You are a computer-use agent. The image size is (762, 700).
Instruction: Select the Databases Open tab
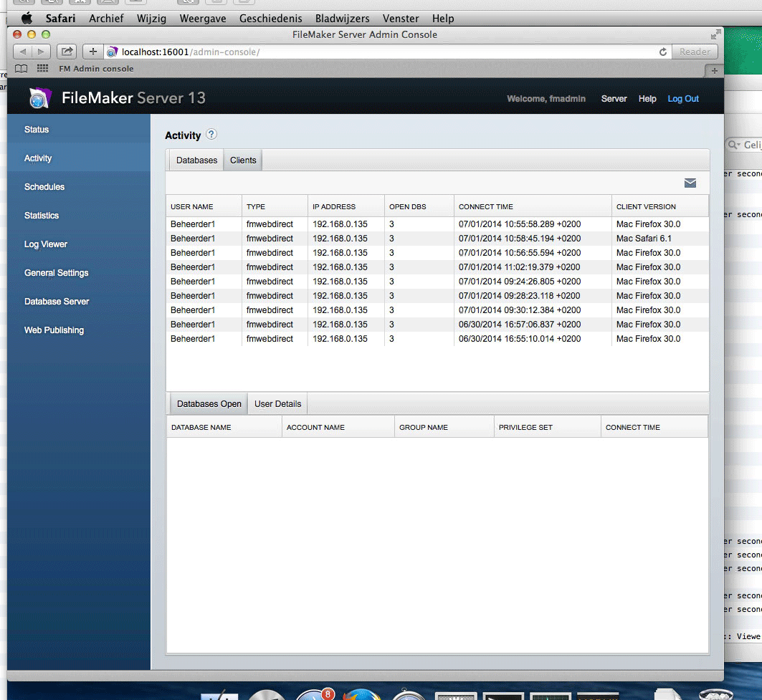pyautogui.click(x=209, y=403)
